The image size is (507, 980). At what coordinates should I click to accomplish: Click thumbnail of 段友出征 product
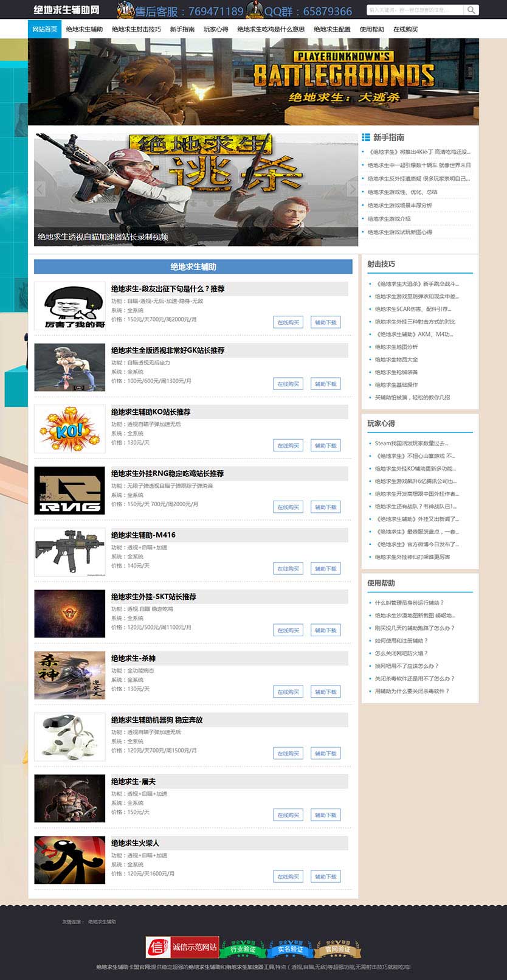(69, 306)
